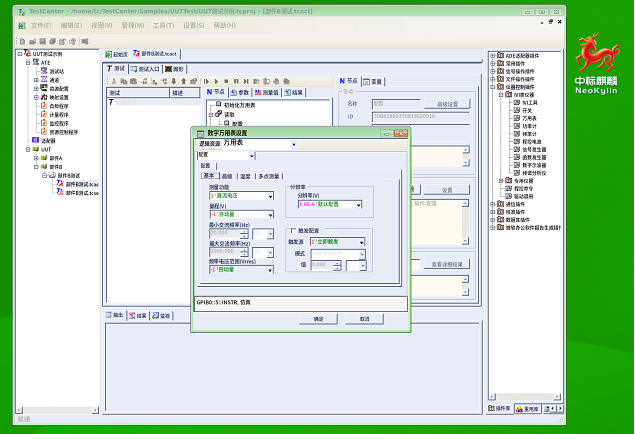This screenshot has height=434, width=635.
Task: Open the 分辨率 resolution dropdown
Action: (x=358, y=204)
